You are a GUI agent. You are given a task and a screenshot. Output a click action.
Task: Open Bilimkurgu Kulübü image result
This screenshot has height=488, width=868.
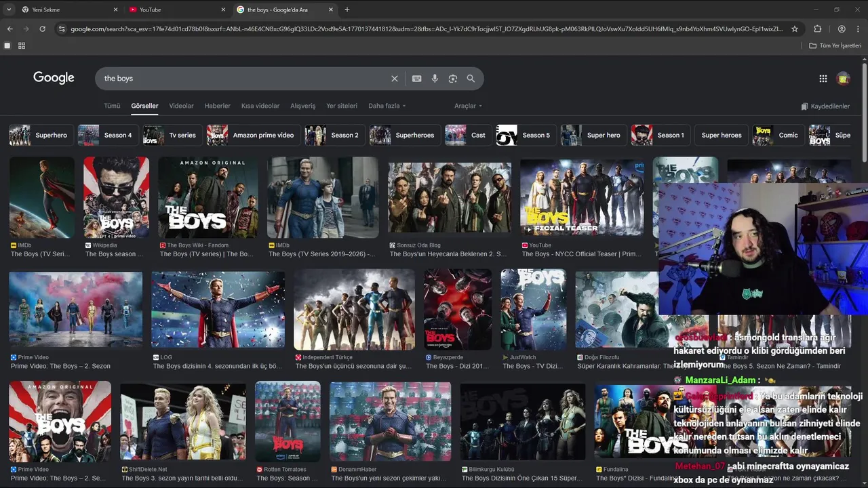pyautogui.click(x=522, y=422)
